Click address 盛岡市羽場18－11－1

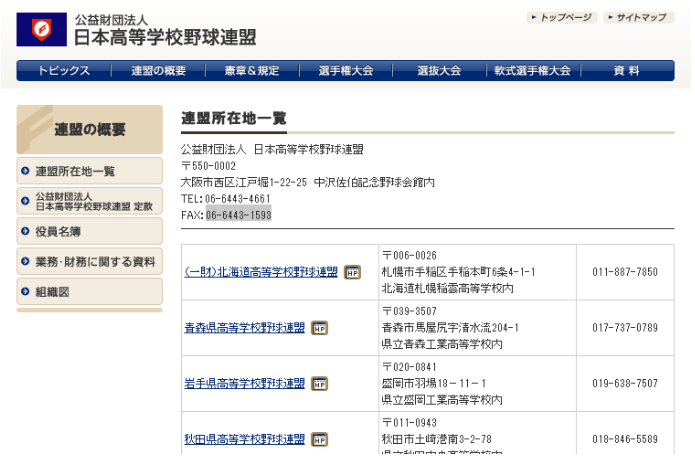(x=434, y=384)
